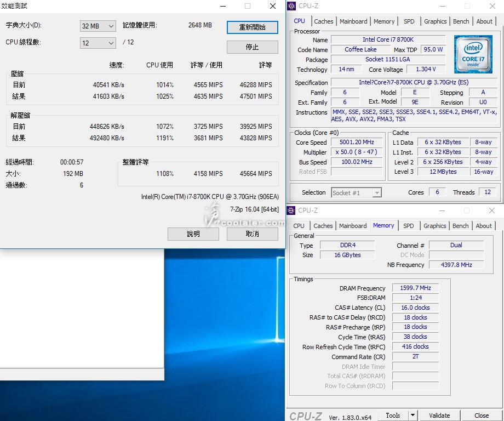Switch to SPD tab in top CPU-Z window
The image size is (504, 421).
pyautogui.click(x=409, y=21)
